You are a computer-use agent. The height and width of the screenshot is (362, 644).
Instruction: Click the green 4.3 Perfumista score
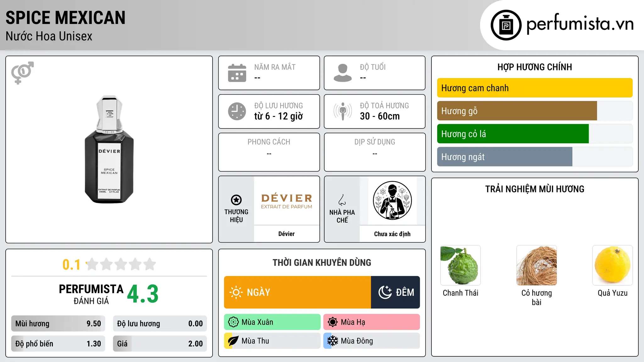coord(143,294)
